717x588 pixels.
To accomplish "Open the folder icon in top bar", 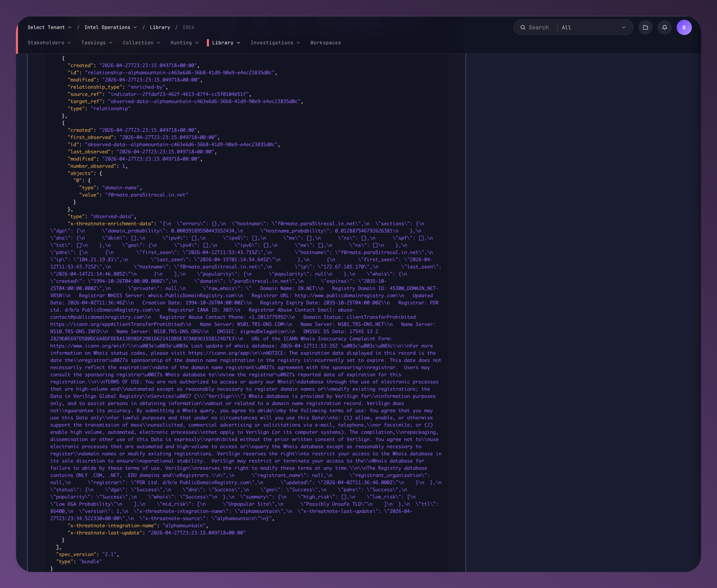I will 645,27.
